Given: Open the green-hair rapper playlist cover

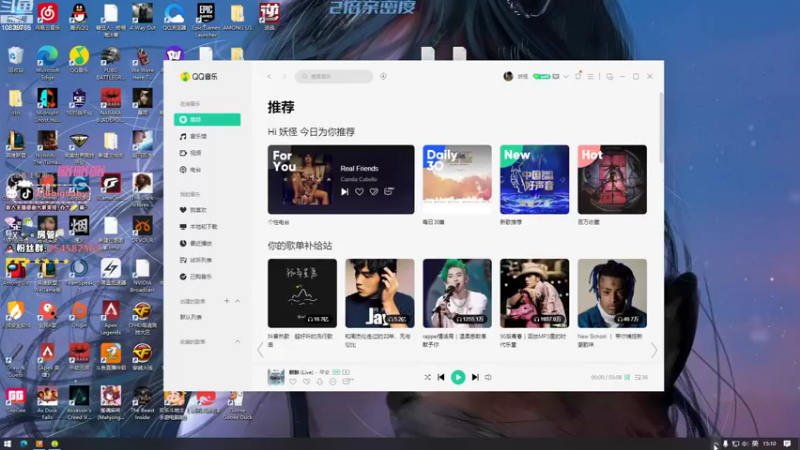Looking at the screenshot, I should (457, 293).
